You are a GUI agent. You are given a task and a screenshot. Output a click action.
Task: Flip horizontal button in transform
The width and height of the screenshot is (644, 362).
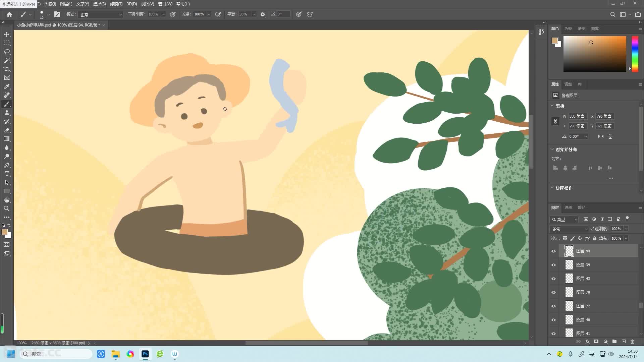pos(601,136)
